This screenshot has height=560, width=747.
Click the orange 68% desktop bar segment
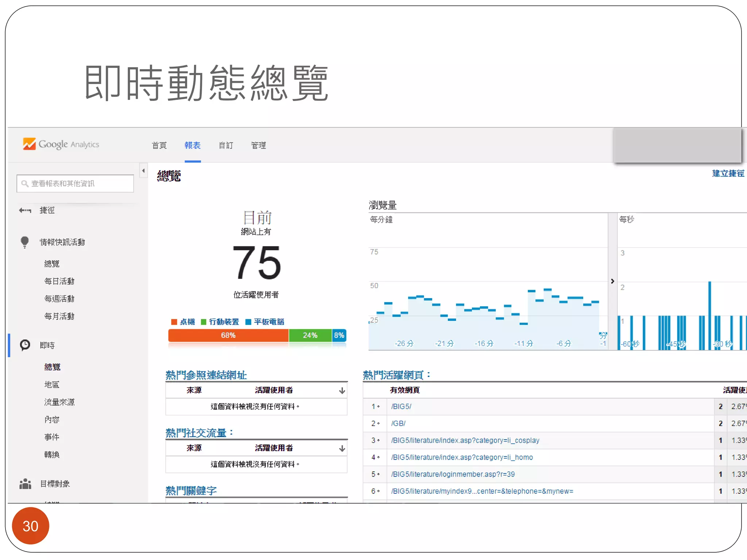click(x=228, y=335)
